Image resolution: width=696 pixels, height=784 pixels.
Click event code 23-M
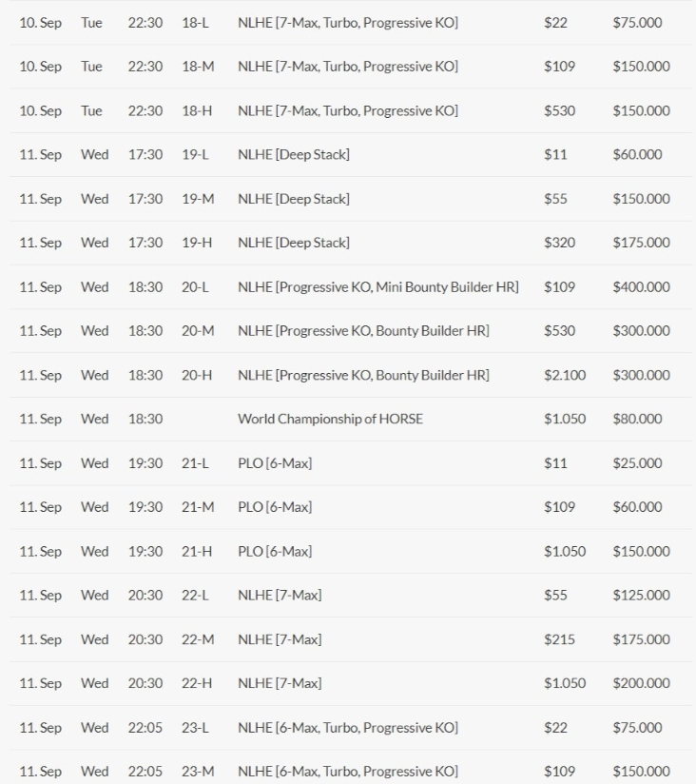coord(198,772)
